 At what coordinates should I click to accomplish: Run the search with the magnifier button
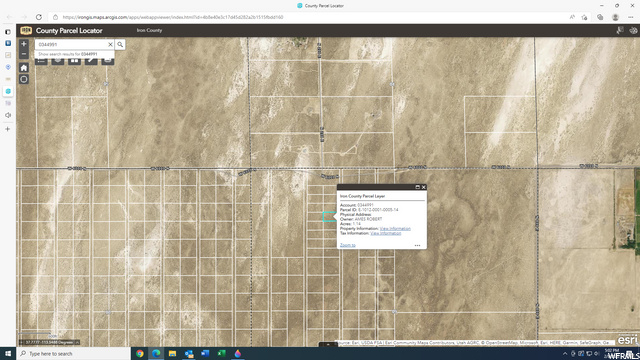120,44
